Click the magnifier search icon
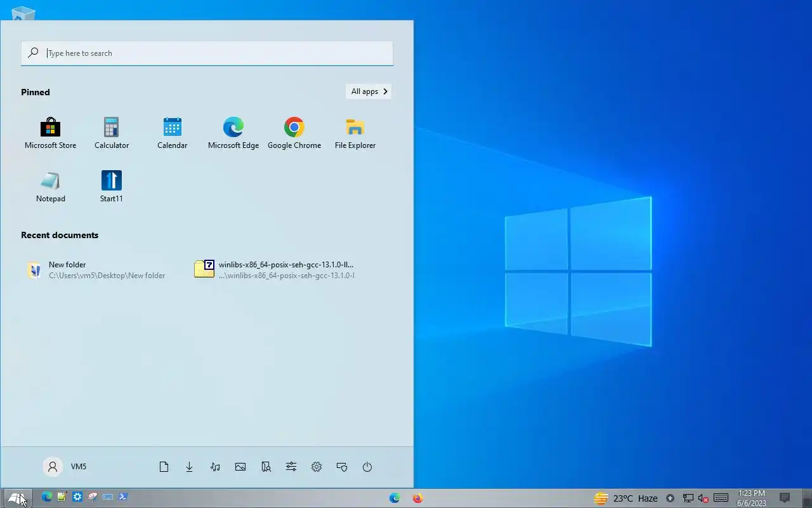Screen dimensions: 812x508 34,53
